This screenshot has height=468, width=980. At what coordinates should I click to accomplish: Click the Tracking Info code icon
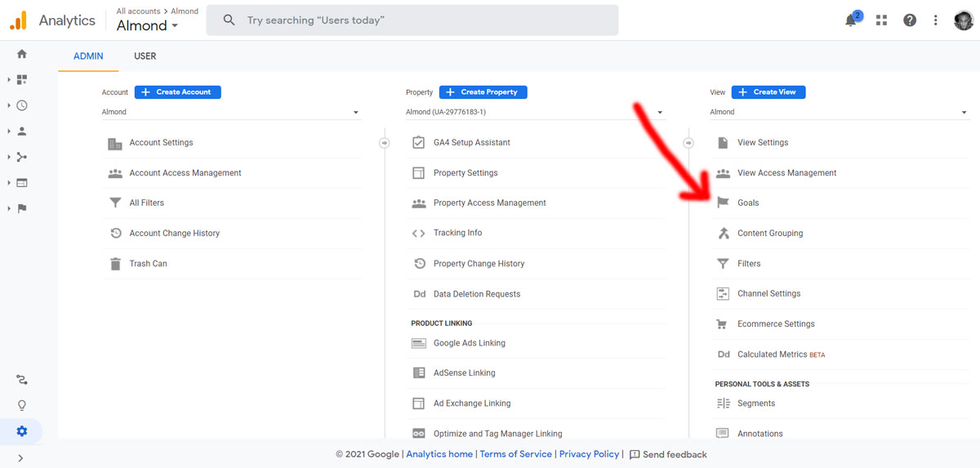point(419,234)
